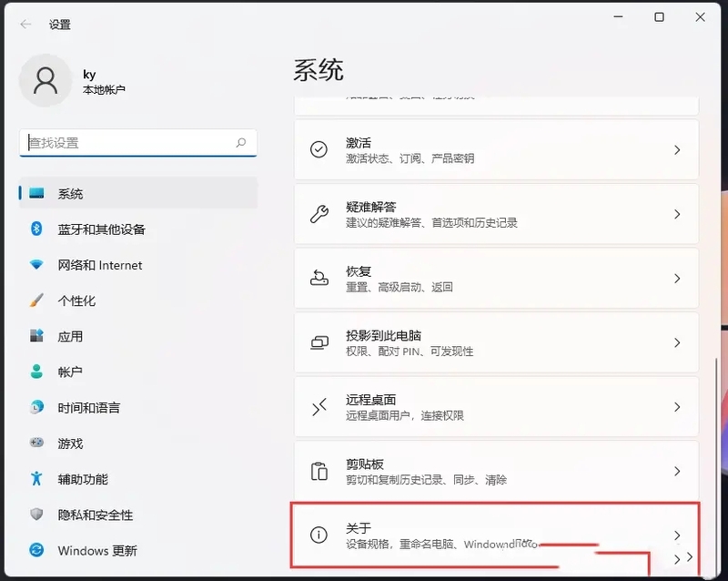This screenshot has width=728, height=581.
Task: Expand the 远程桌面 row chevron
Action: coord(677,406)
